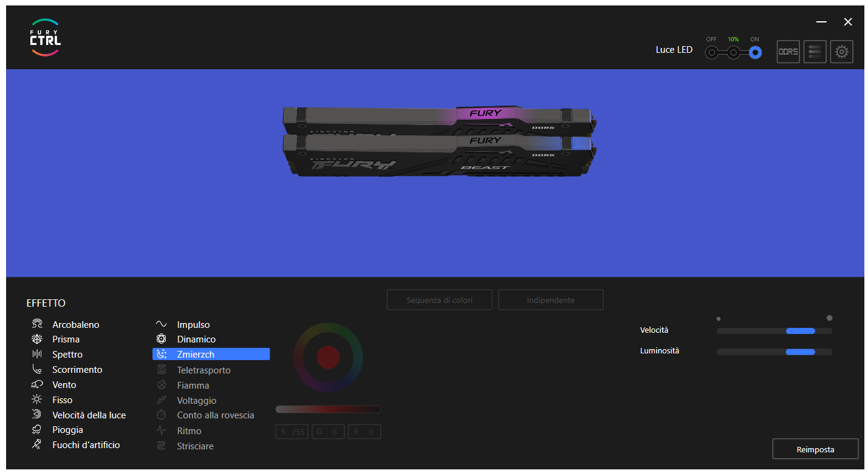Click the Sequenza di colori button
868x473 pixels.
coord(440,300)
